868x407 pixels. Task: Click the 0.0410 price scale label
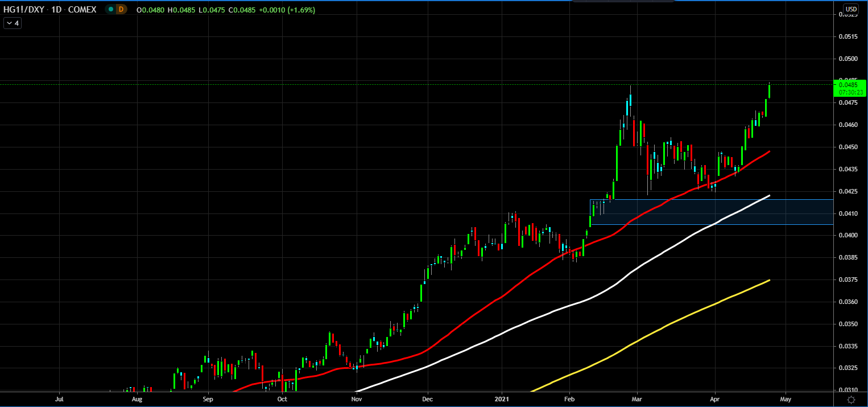(848, 213)
